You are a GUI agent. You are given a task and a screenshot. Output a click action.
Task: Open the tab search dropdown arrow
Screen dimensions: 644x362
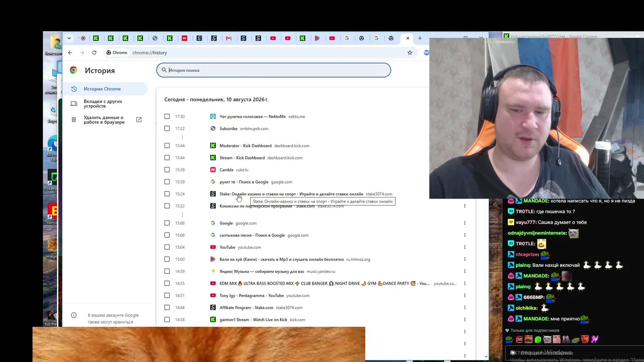pos(69,38)
